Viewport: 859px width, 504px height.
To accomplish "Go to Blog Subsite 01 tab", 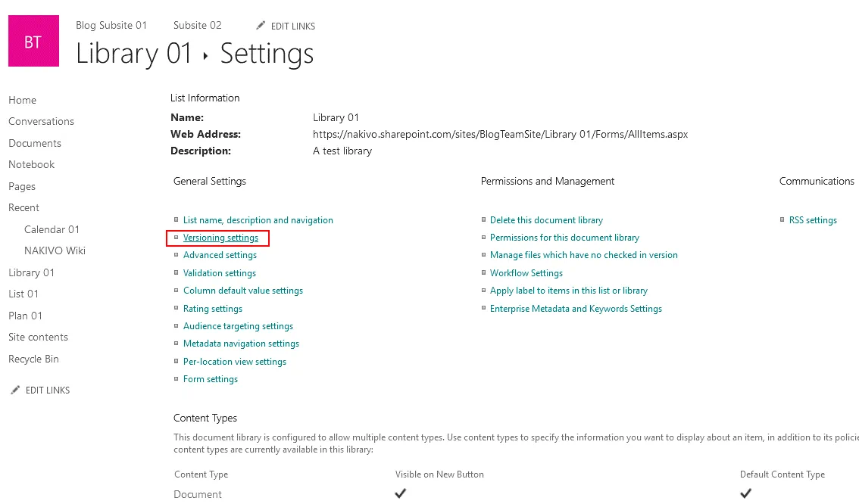I will [111, 25].
